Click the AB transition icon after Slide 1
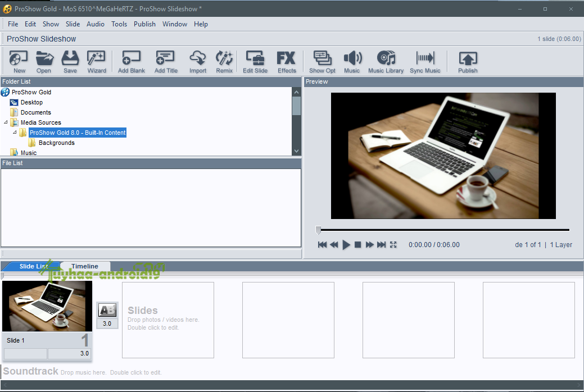The height and width of the screenshot is (392, 584). [x=107, y=310]
